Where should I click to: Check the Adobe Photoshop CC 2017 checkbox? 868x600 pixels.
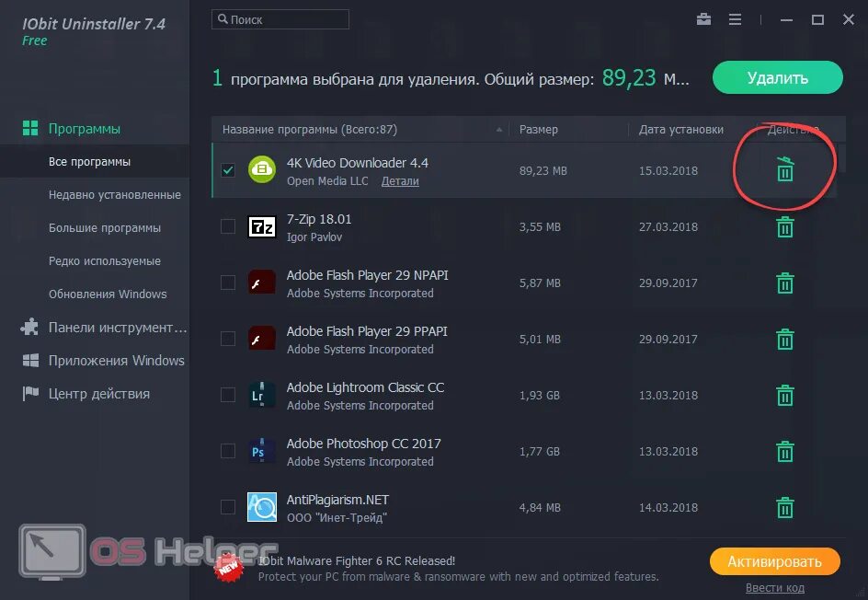tap(227, 451)
